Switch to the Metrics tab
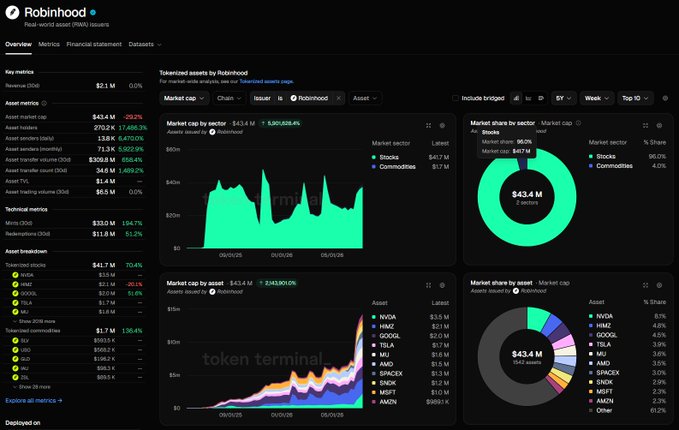The image size is (679, 430). pos(49,44)
